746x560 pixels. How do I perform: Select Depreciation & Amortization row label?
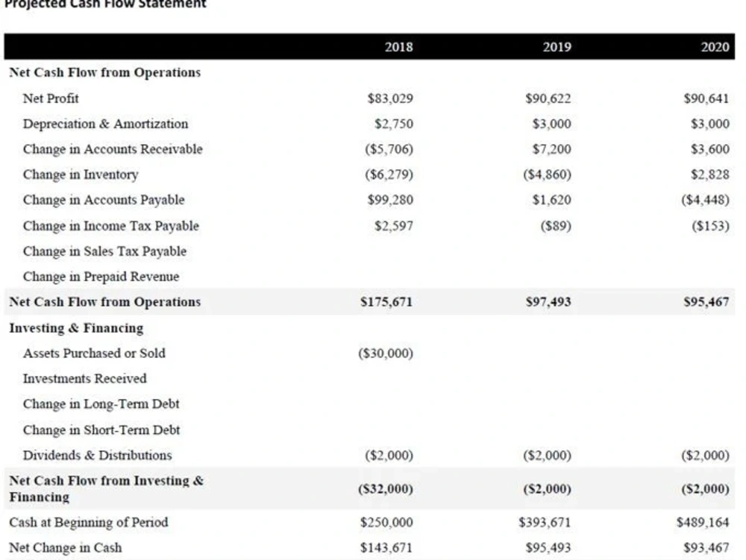pyautogui.click(x=106, y=124)
